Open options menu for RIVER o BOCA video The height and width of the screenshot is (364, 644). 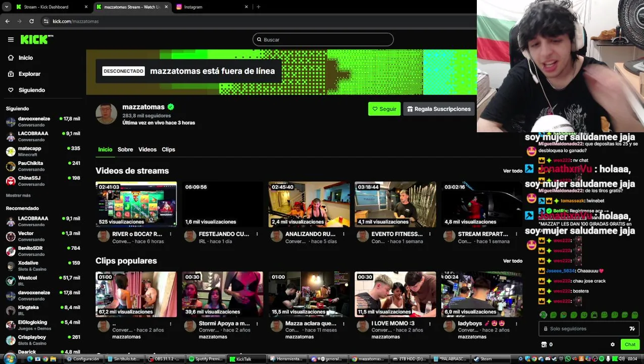[171, 234]
